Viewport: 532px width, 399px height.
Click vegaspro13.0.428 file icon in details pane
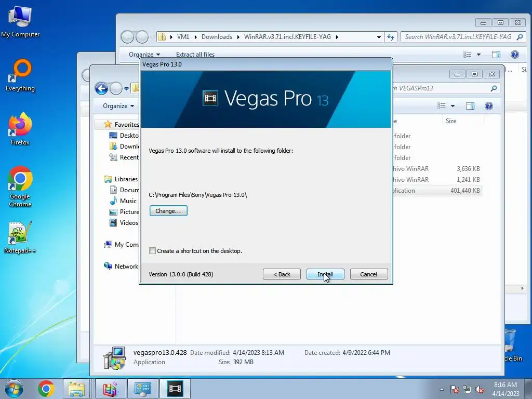115,357
